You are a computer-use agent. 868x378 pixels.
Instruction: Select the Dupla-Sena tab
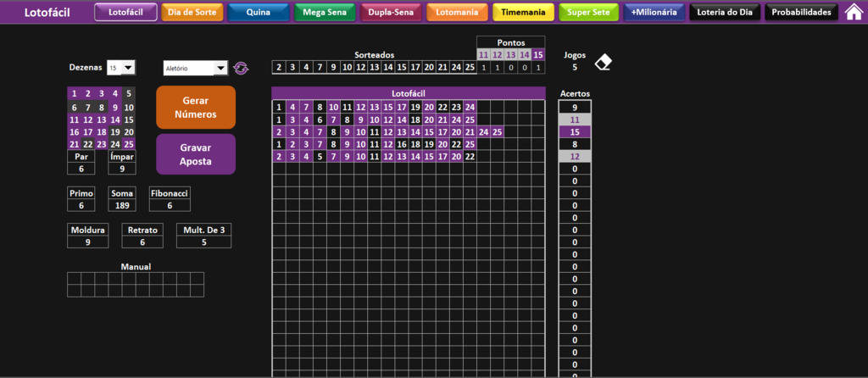[392, 12]
